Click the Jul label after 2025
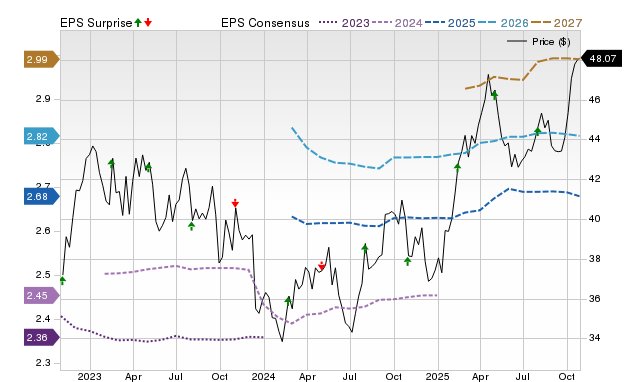This screenshot has height=382, width=640. 522,376
